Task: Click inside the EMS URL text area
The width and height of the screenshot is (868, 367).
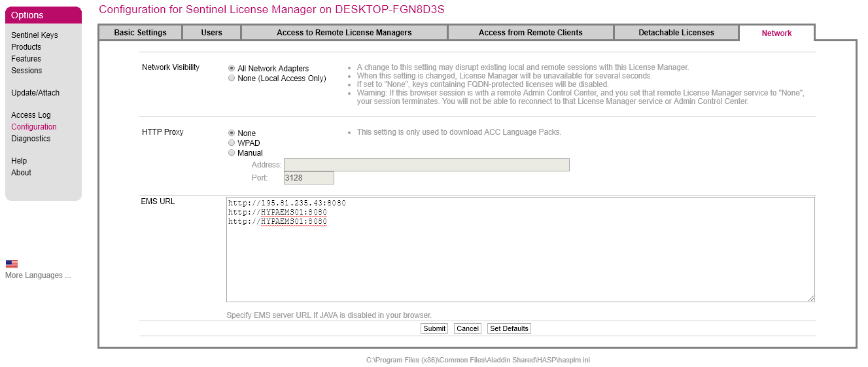Action: pyautogui.click(x=521, y=249)
